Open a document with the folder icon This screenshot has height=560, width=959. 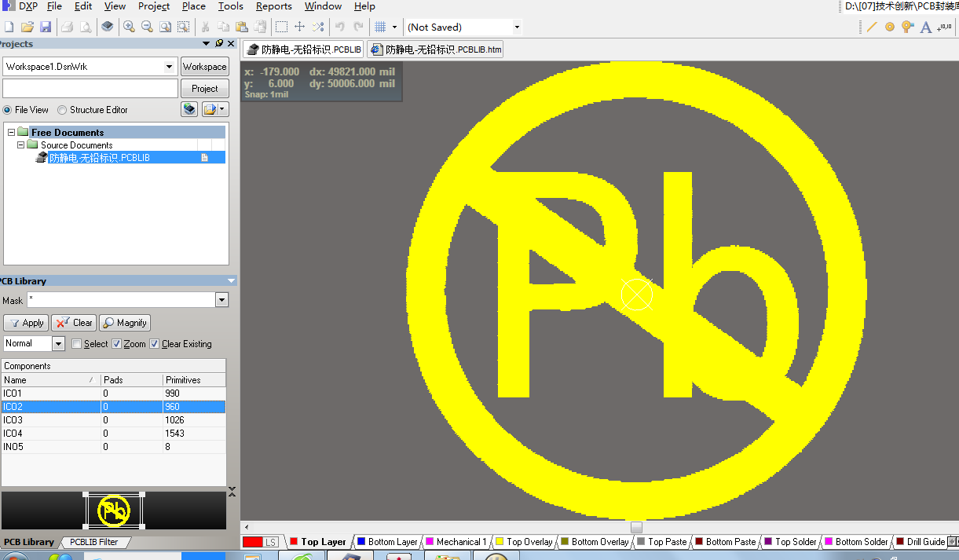(27, 27)
